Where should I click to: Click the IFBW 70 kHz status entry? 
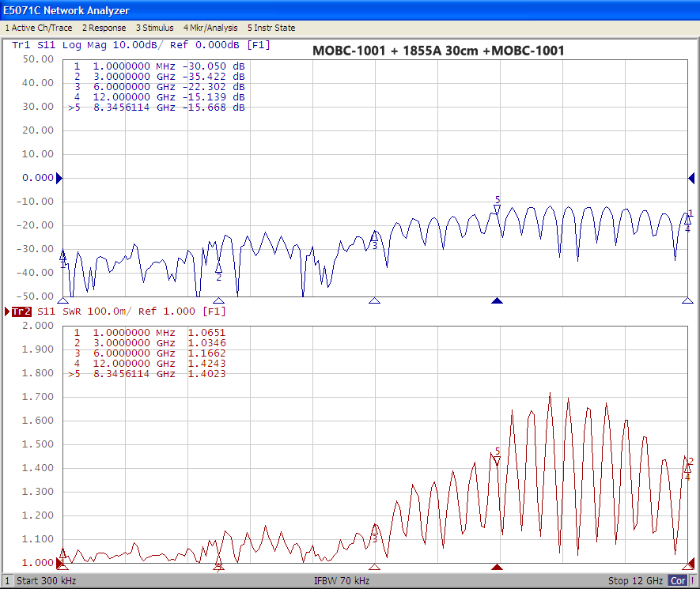tap(342, 581)
